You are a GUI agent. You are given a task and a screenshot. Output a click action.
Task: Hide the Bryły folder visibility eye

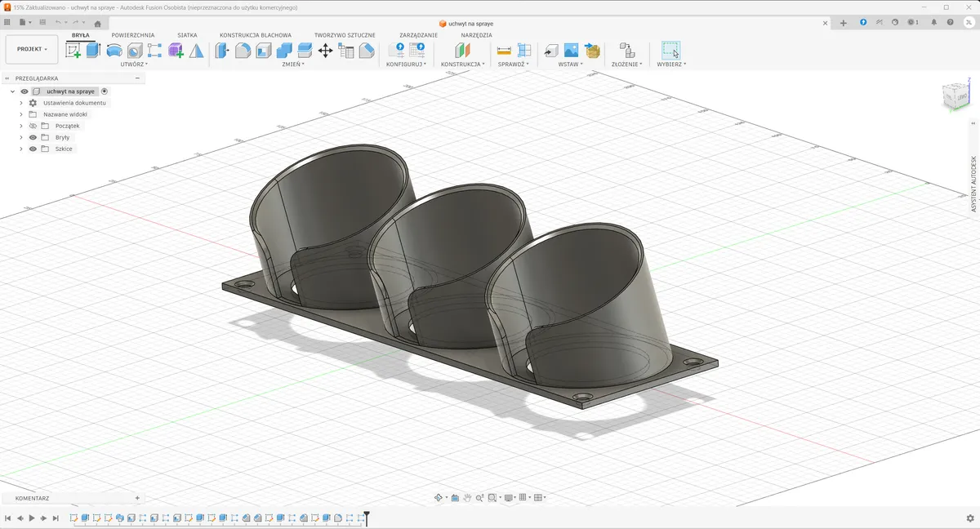pyautogui.click(x=33, y=138)
